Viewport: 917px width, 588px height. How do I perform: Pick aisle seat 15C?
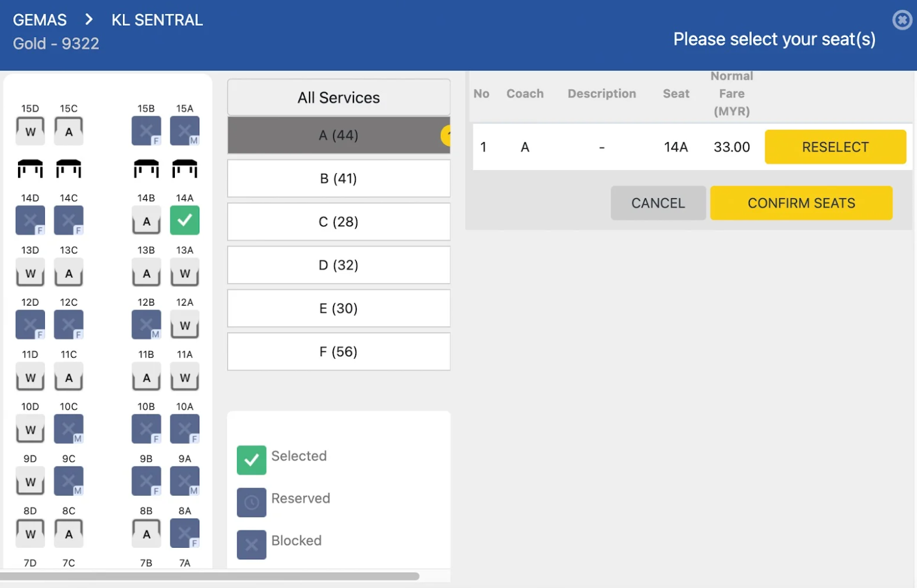(69, 131)
